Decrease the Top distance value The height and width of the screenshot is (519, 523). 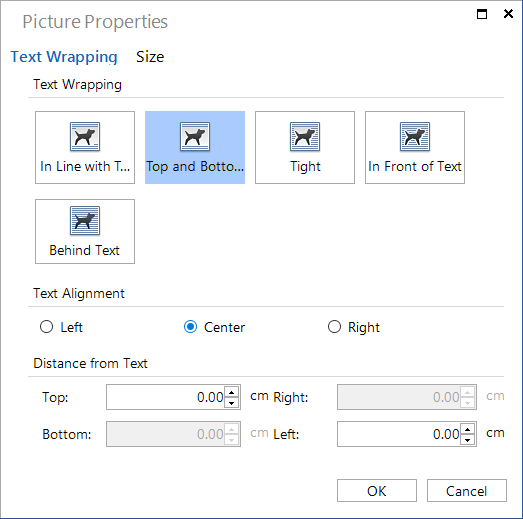pos(231,403)
